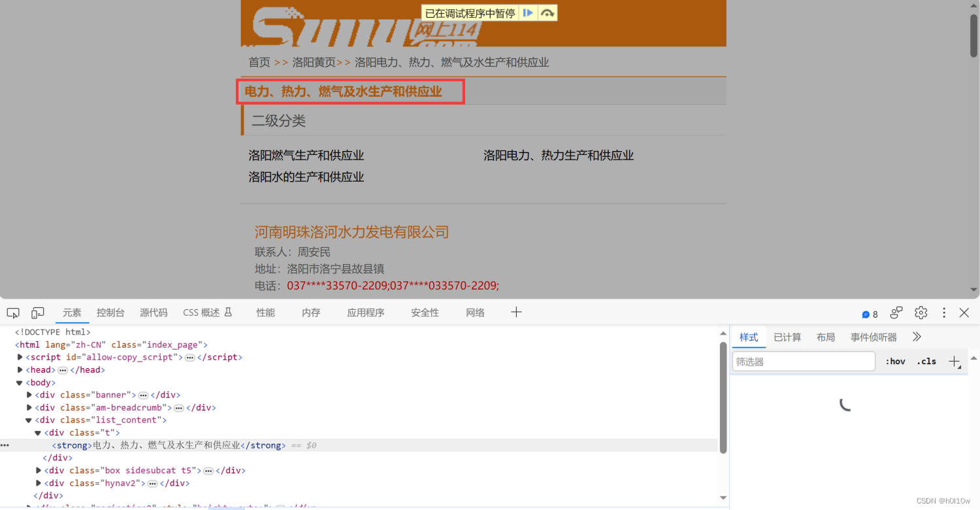Add a new DevTools tool tab
980x510 pixels.
(x=516, y=313)
